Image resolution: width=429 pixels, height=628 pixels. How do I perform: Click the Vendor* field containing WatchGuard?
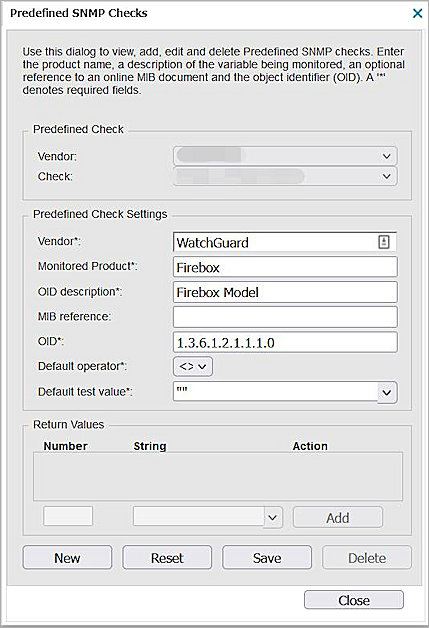click(285, 242)
